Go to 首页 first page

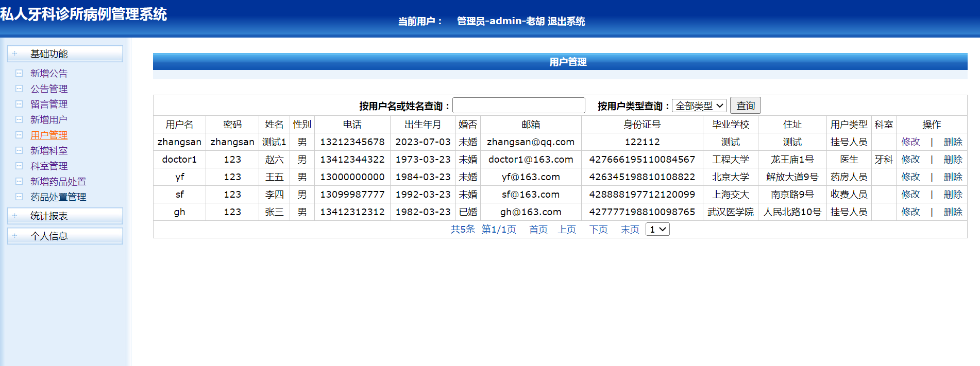click(x=538, y=229)
